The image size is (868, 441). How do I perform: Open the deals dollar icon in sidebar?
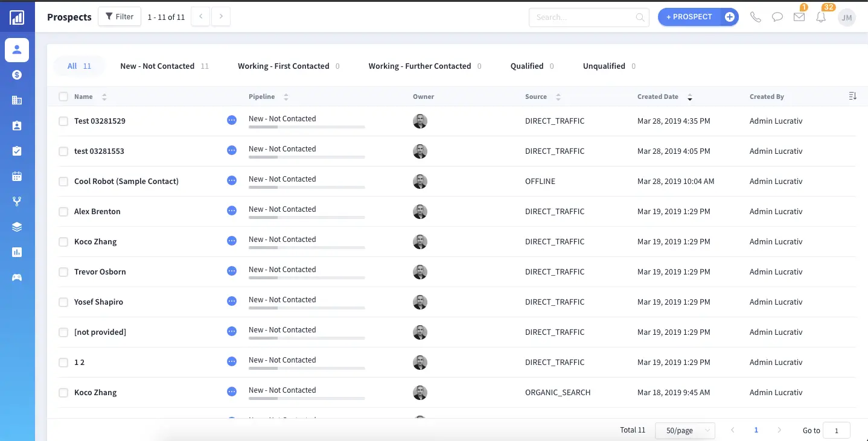[x=17, y=75]
